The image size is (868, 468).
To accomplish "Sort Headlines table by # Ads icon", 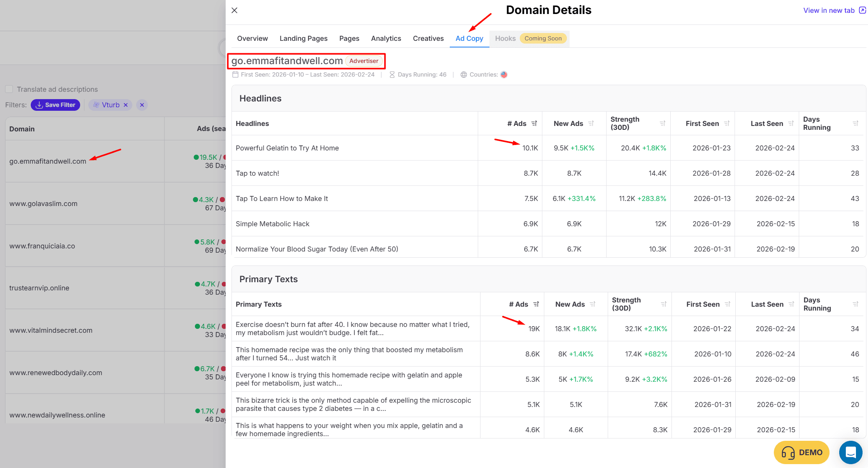I will [x=534, y=124].
